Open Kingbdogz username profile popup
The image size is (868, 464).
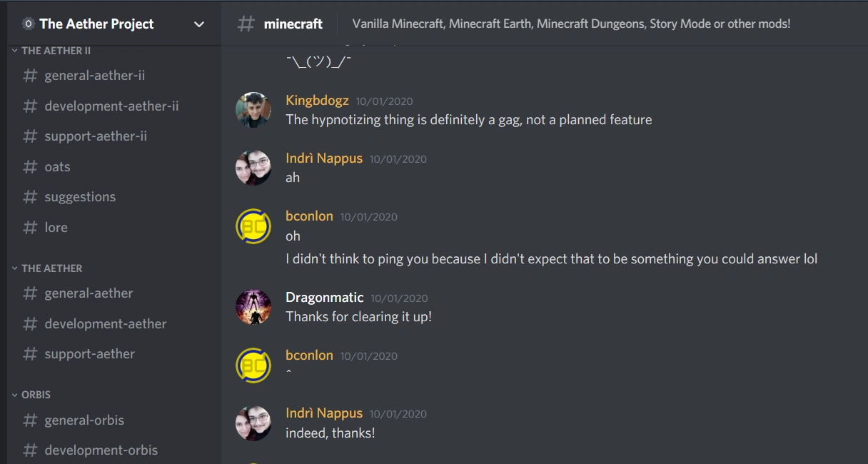coord(317,101)
